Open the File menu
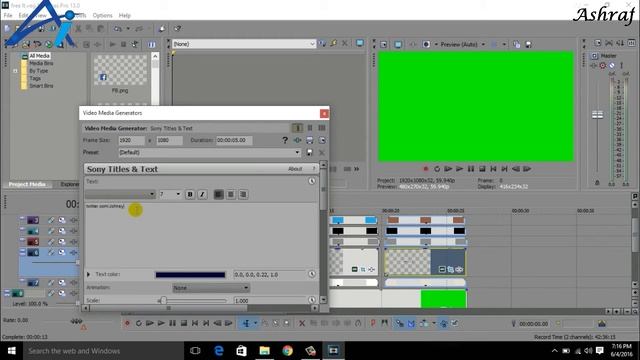 pos(8,16)
